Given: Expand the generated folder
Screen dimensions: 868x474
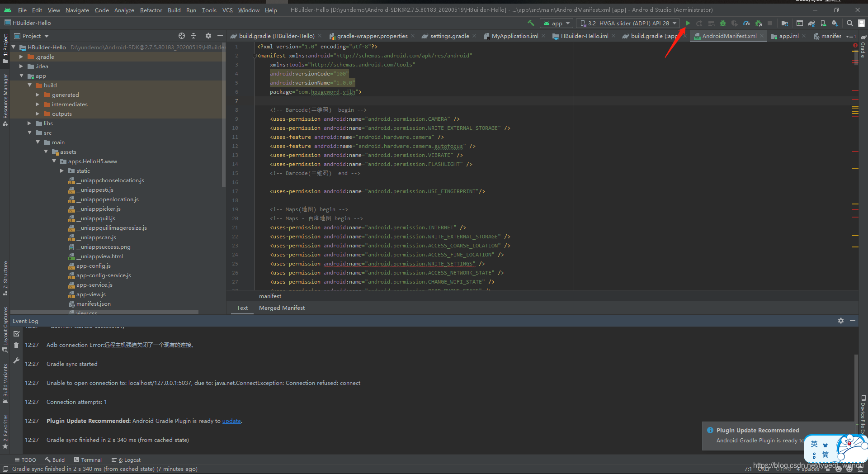Looking at the screenshot, I should coord(38,95).
